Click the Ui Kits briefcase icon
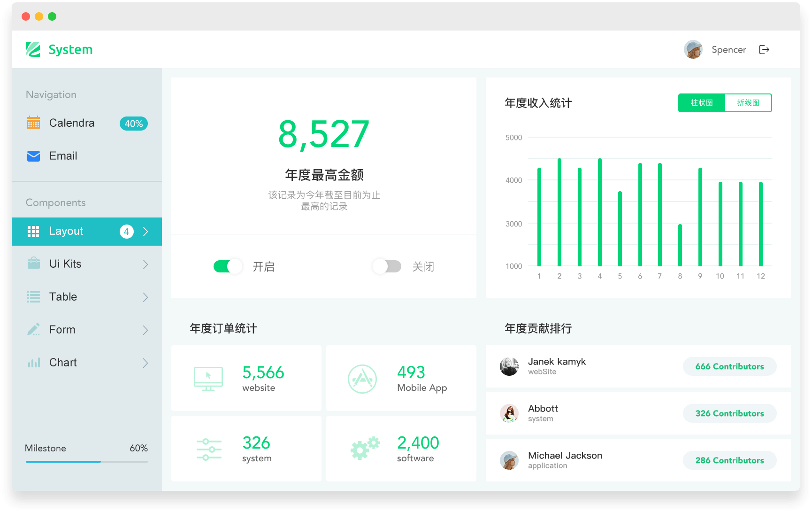 [x=33, y=264]
